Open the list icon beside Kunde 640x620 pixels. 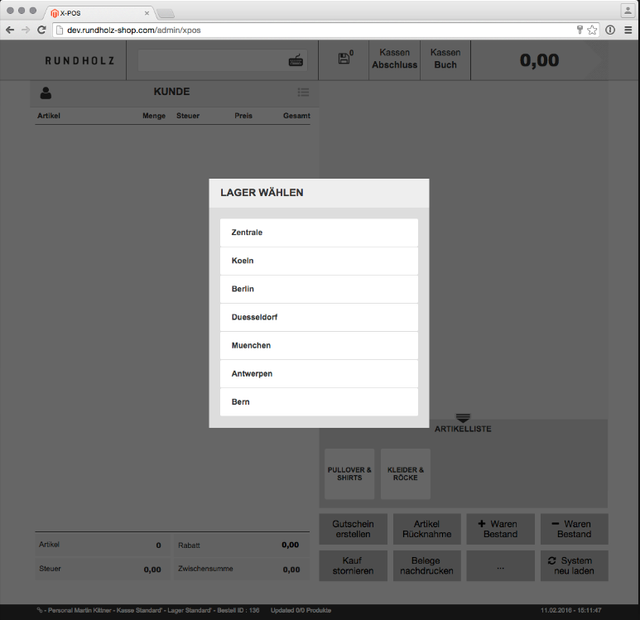(x=303, y=93)
